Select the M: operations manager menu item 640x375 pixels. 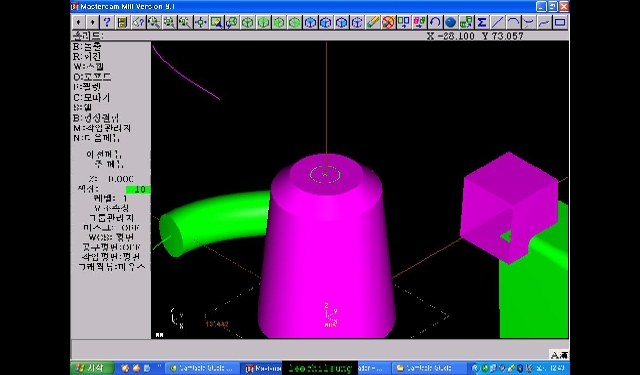point(102,128)
